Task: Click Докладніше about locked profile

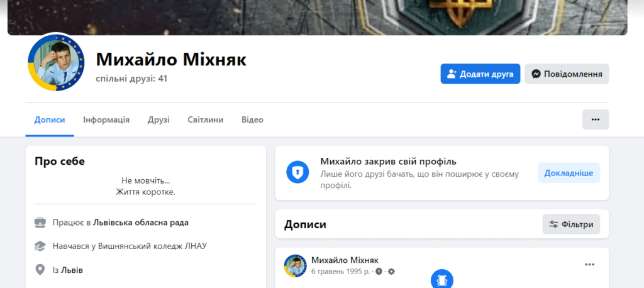Action: [x=569, y=173]
